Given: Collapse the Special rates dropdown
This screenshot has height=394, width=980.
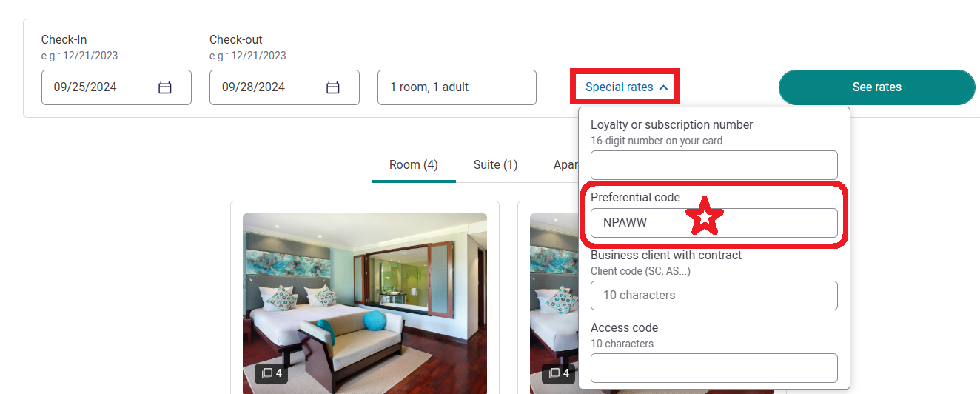Looking at the screenshot, I should click(x=626, y=87).
